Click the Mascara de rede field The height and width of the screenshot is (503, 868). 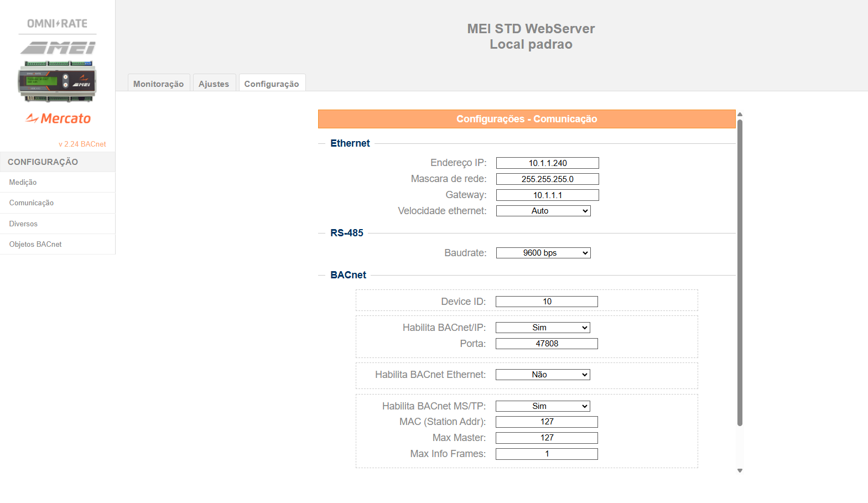coord(548,179)
